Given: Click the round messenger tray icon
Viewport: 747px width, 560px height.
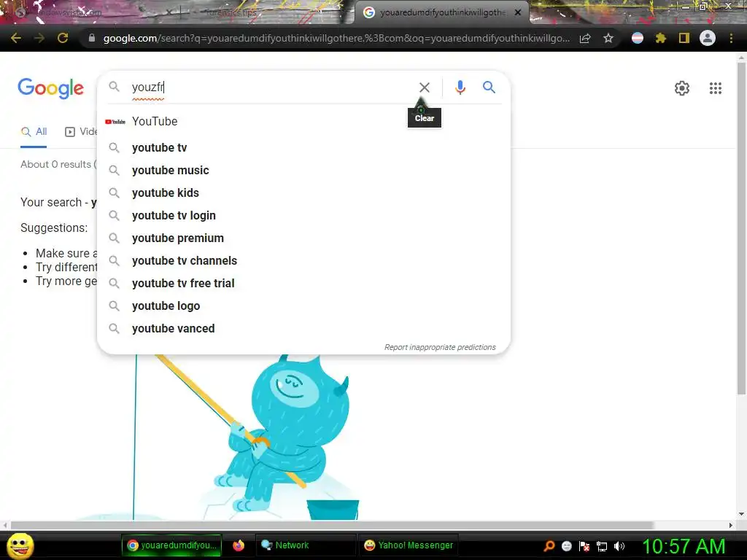Looking at the screenshot, I should (566, 546).
